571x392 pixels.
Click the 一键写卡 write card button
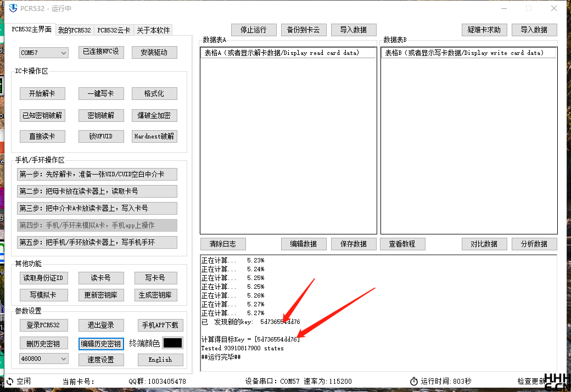[x=101, y=93]
